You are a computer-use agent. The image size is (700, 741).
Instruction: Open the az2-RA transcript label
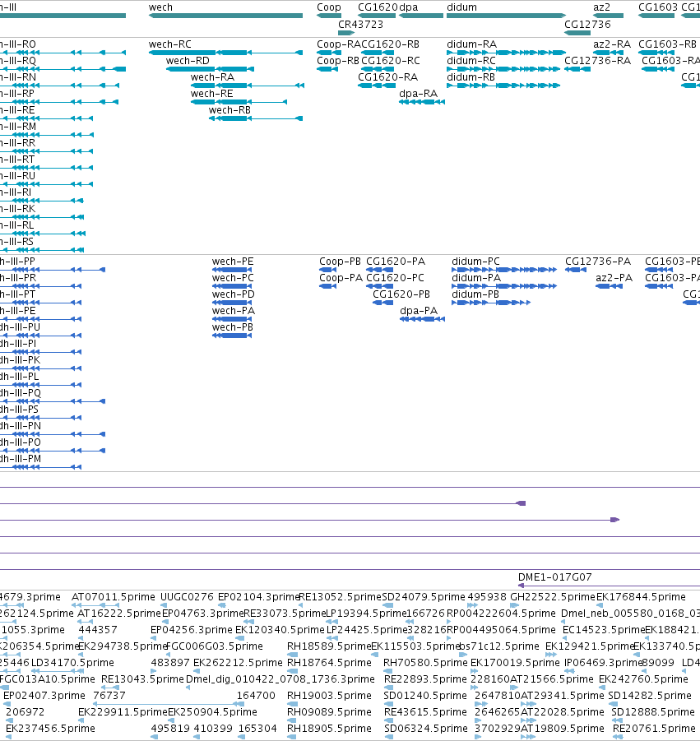(x=612, y=44)
